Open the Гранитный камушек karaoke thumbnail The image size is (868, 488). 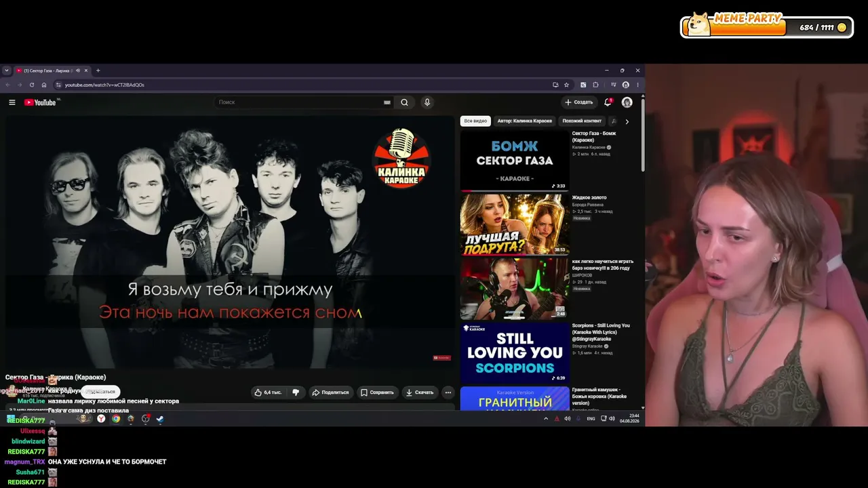click(515, 399)
